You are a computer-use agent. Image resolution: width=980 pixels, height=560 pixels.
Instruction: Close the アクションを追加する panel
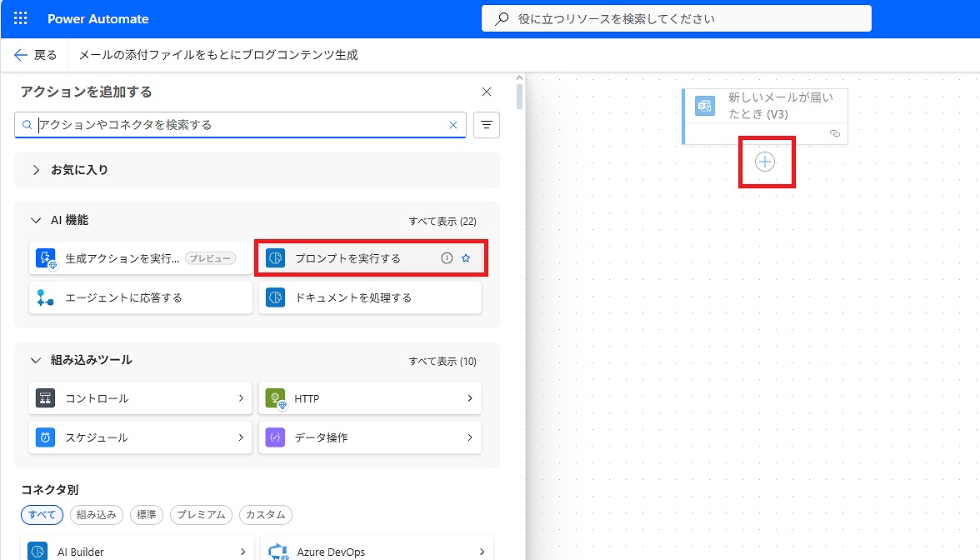tap(487, 92)
